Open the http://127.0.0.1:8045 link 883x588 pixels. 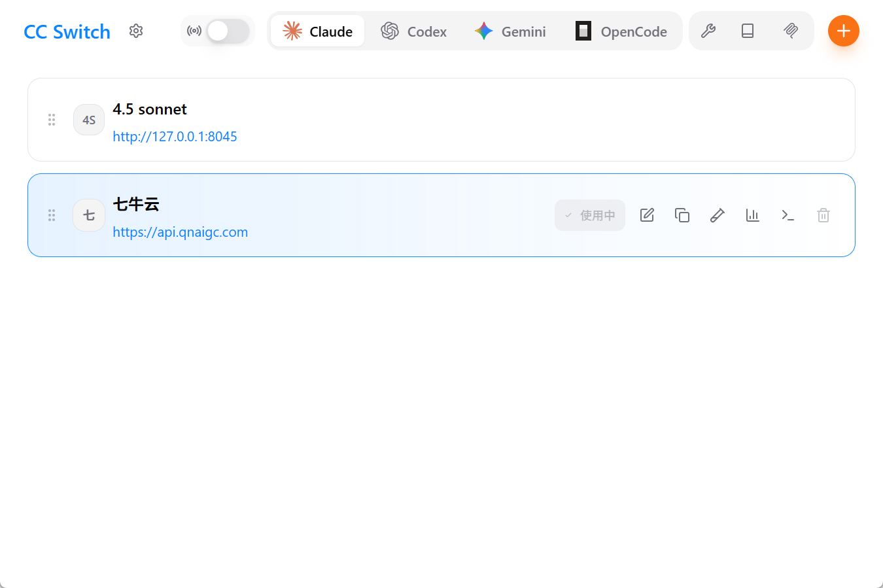175,137
